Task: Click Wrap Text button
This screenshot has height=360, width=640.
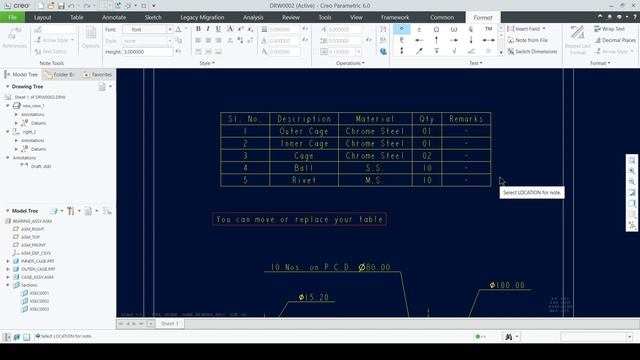Action: click(609, 29)
